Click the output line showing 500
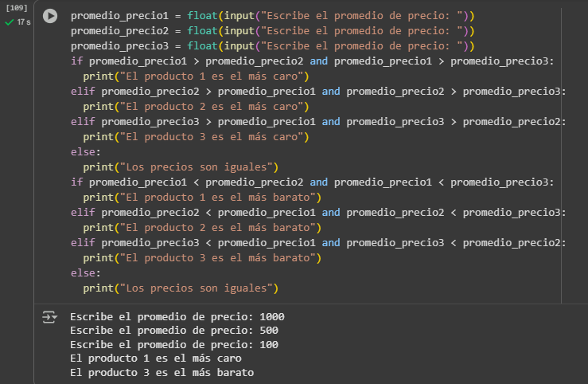This screenshot has width=588, height=384. click(173, 331)
